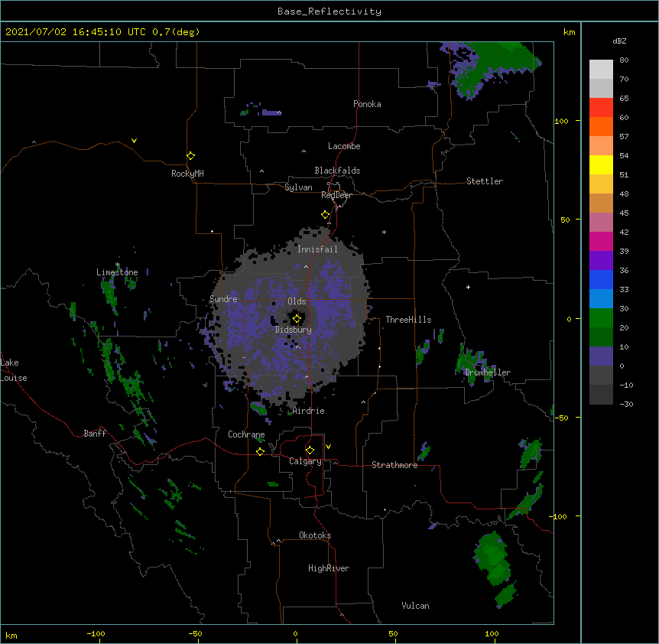
Task: Click the km unit label at bottom left
Action: (x=11, y=635)
